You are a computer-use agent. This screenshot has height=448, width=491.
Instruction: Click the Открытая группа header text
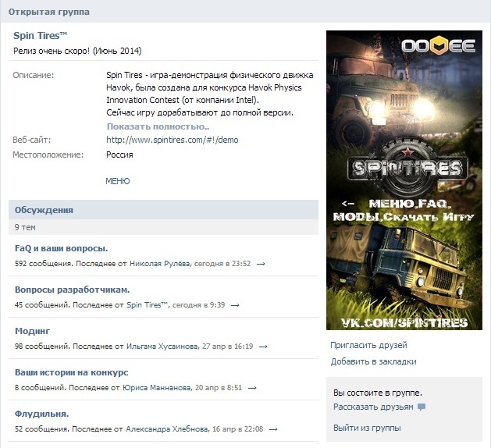pos(49,12)
